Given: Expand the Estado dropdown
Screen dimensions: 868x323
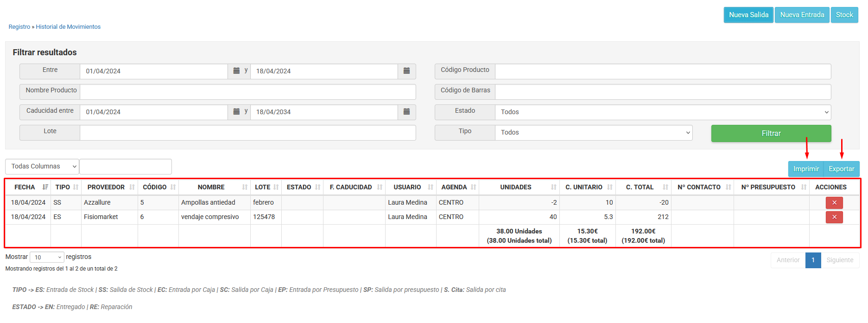Looking at the screenshot, I should click(x=663, y=112).
